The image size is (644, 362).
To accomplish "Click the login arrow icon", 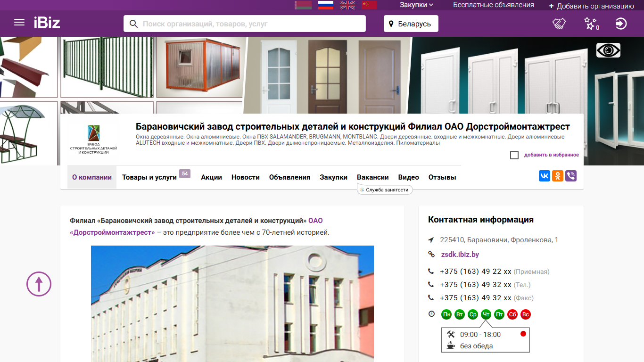I will click(x=621, y=24).
